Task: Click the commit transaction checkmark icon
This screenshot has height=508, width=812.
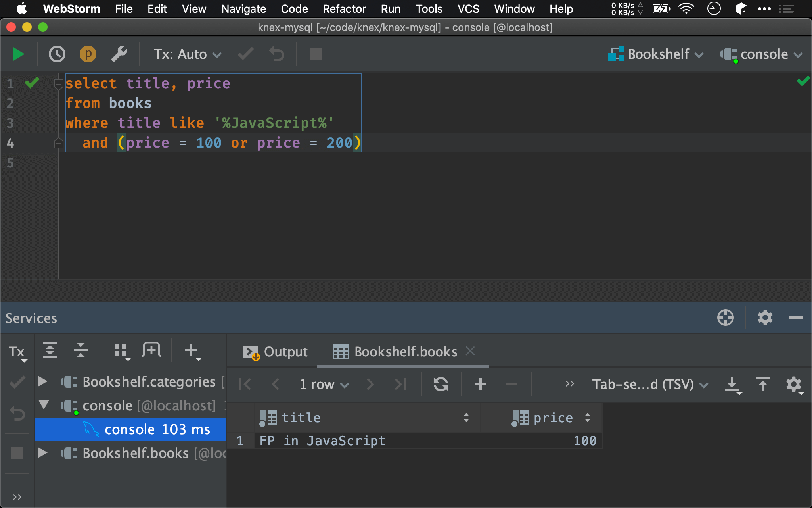Action: tap(245, 54)
